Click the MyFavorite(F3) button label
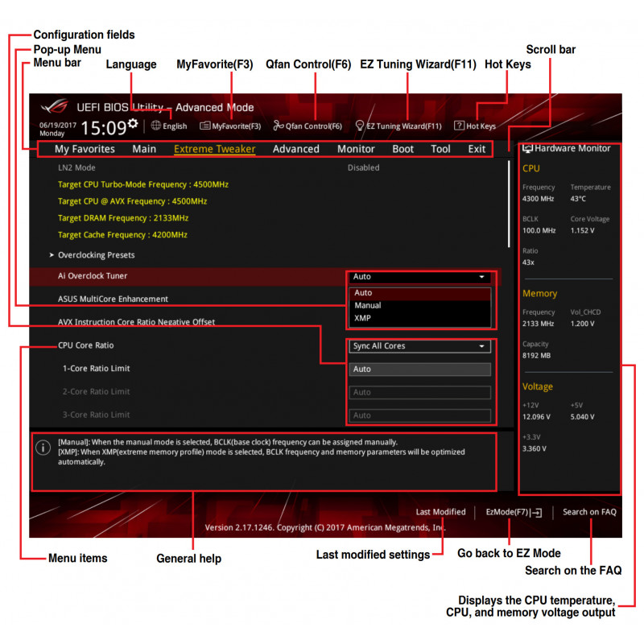This screenshot has height=644, width=644. (236, 126)
